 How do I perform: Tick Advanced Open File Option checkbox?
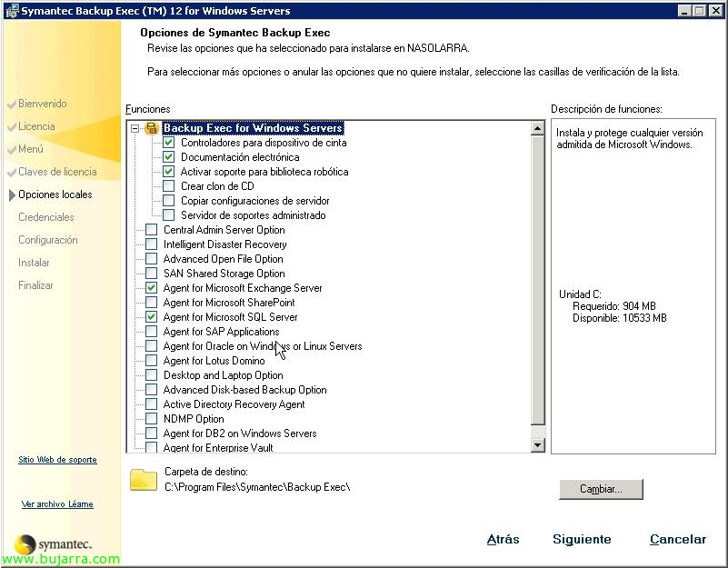coord(152,259)
